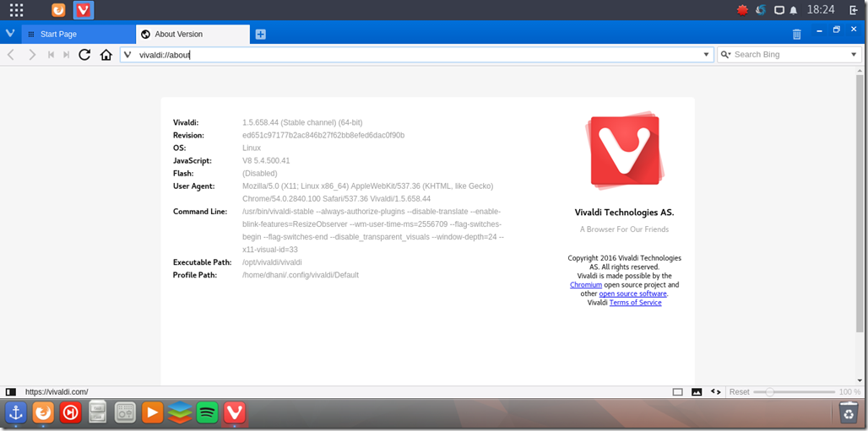
Task: Open notifications bell in system tray
Action: 793,10
